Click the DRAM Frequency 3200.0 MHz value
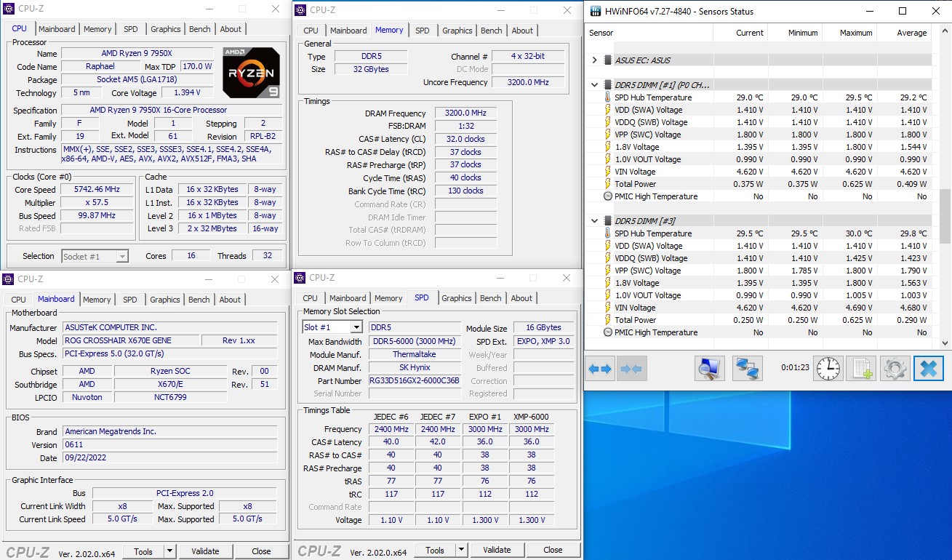 (465, 113)
